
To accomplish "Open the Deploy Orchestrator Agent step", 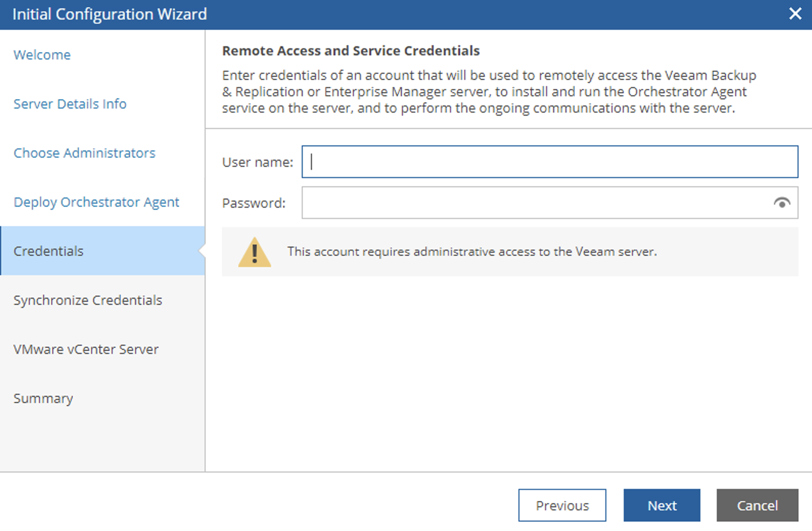I will [96, 202].
